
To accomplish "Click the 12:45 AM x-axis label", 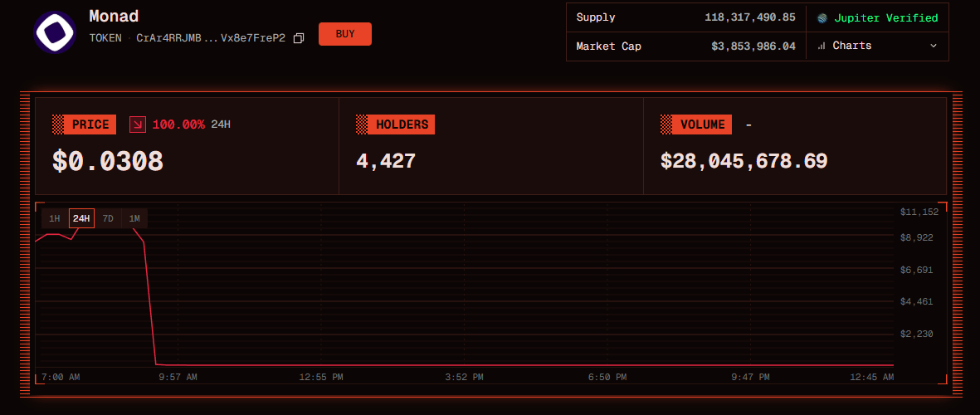I will pyautogui.click(x=871, y=378).
